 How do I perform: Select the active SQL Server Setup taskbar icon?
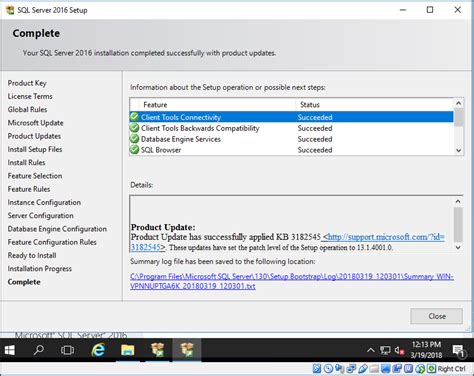coord(187,350)
